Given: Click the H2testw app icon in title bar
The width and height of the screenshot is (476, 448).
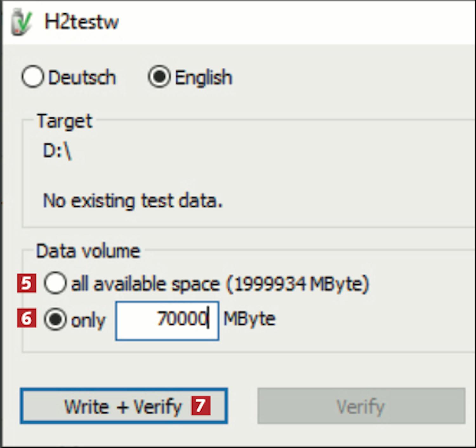Looking at the screenshot, I should pyautogui.click(x=21, y=22).
